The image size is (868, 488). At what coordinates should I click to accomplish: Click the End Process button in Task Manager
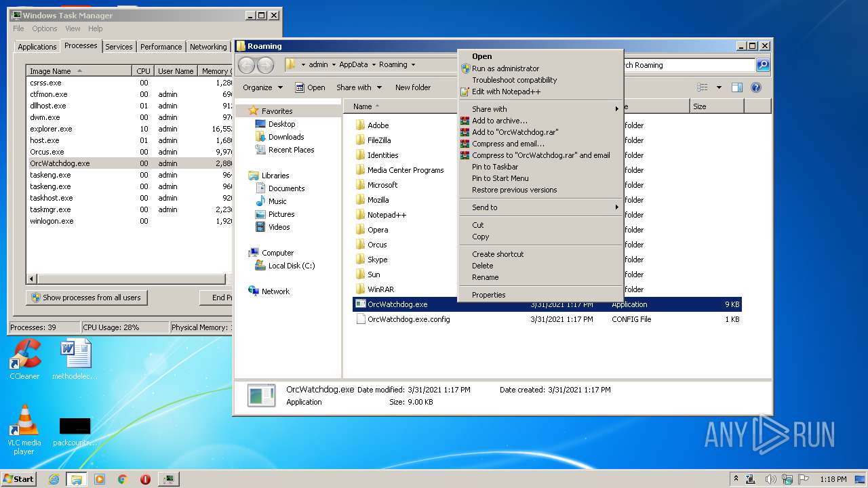point(216,298)
